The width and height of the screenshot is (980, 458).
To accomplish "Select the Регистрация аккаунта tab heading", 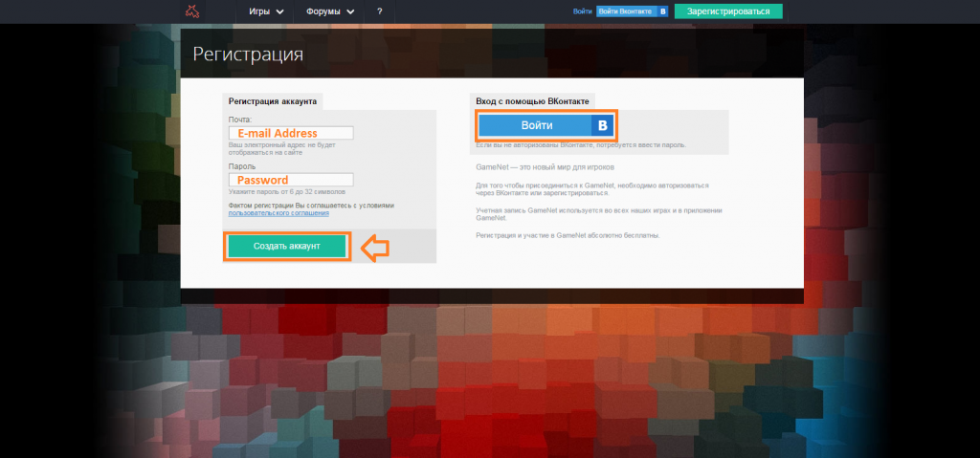I will [x=273, y=100].
